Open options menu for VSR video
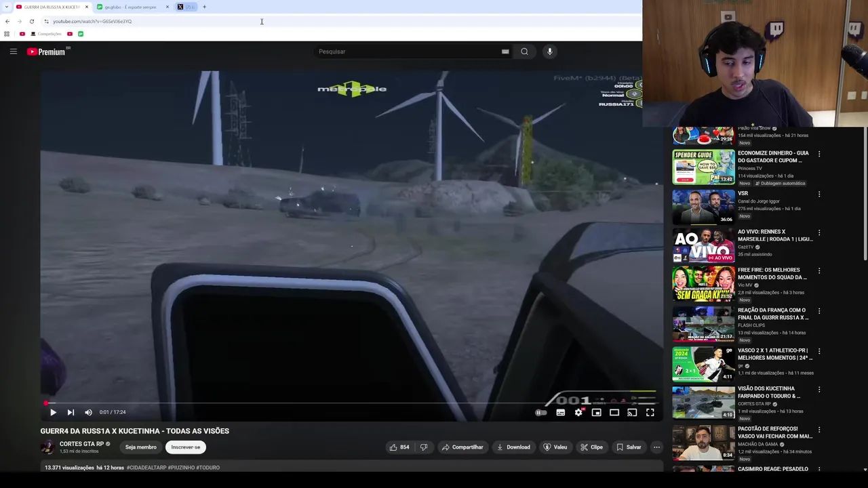The image size is (868, 488). coord(819,195)
